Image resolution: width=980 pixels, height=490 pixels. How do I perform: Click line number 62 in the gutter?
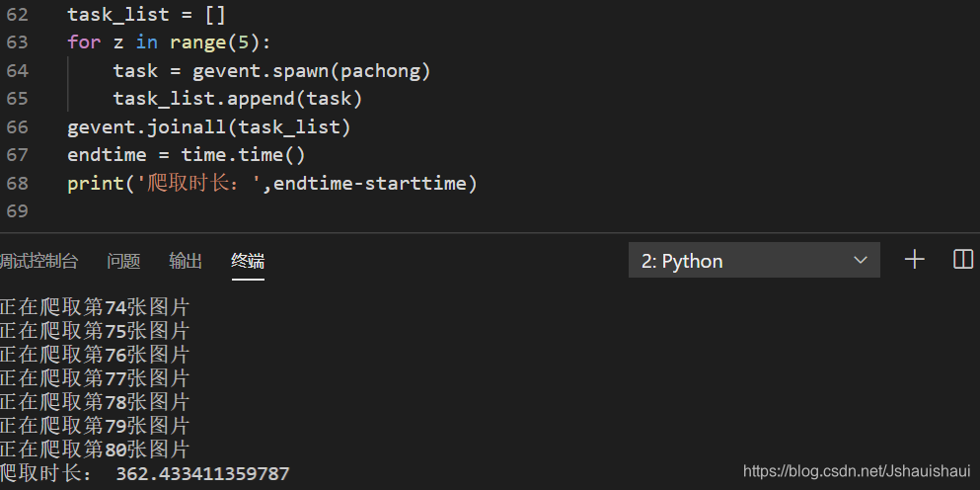(17, 15)
